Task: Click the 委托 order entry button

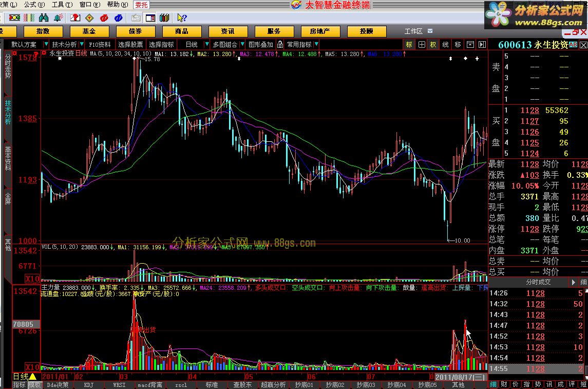Action: (x=142, y=5)
